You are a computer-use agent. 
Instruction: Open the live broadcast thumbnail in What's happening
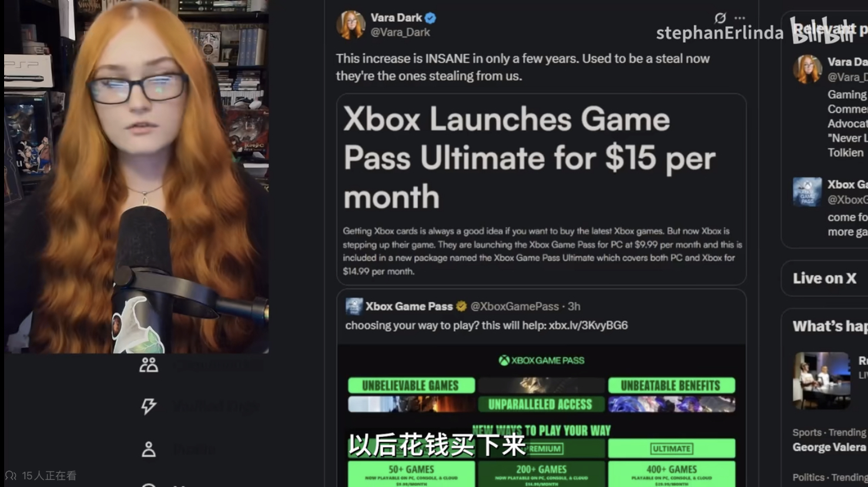coord(822,381)
